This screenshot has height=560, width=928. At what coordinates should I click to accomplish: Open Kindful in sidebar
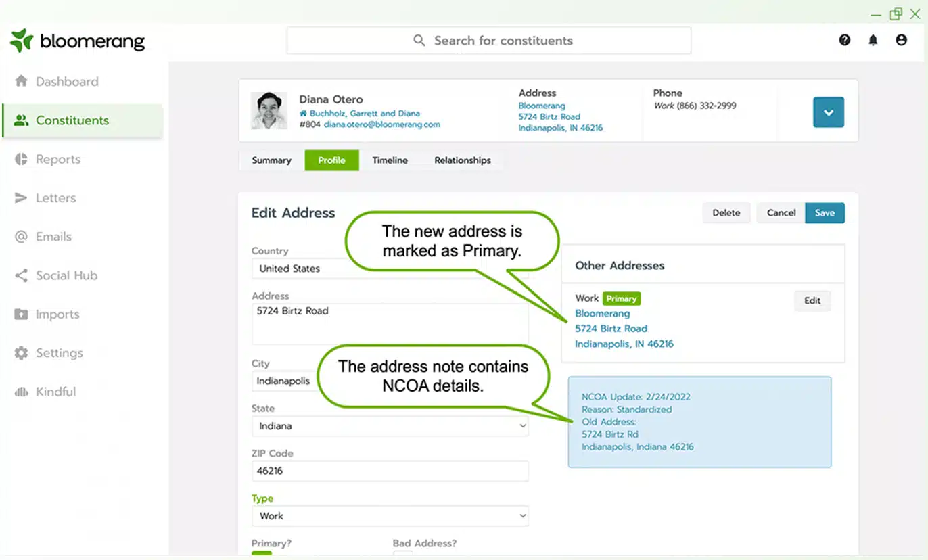point(56,392)
